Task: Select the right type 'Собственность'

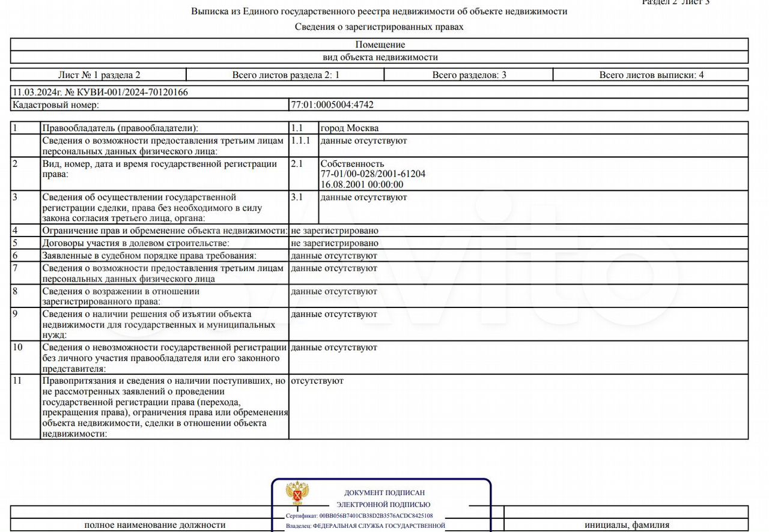Action: coord(352,164)
